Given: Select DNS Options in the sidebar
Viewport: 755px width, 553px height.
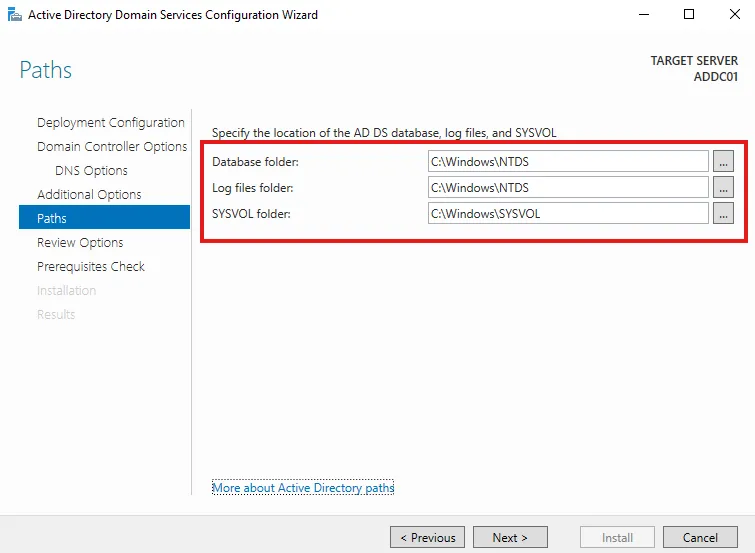Looking at the screenshot, I should [x=91, y=171].
